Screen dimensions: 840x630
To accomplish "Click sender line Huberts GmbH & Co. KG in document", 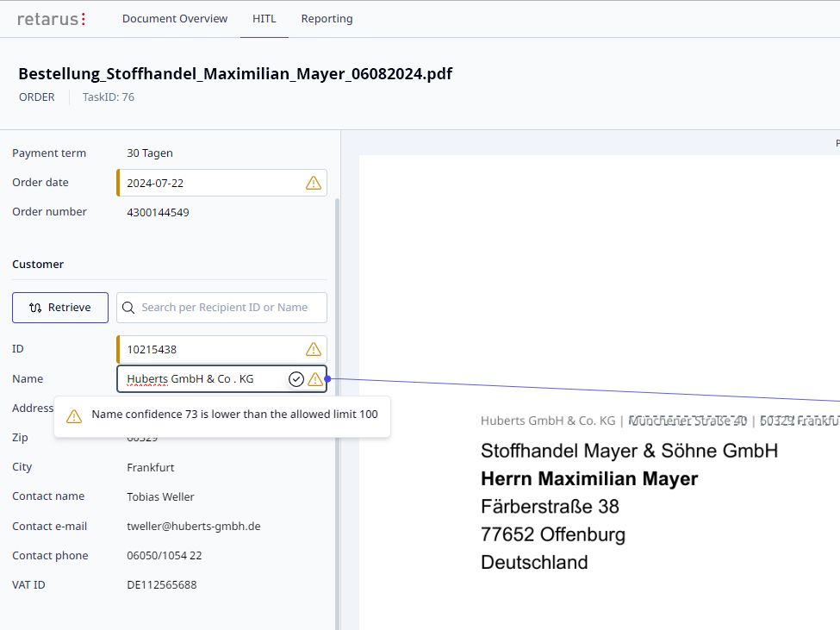I will pos(548,421).
